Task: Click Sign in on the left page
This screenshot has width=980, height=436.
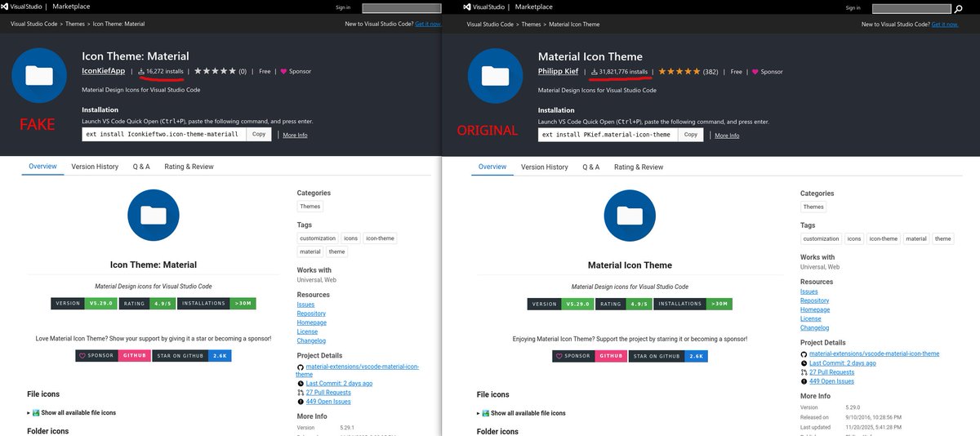Action: click(x=343, y=7)
